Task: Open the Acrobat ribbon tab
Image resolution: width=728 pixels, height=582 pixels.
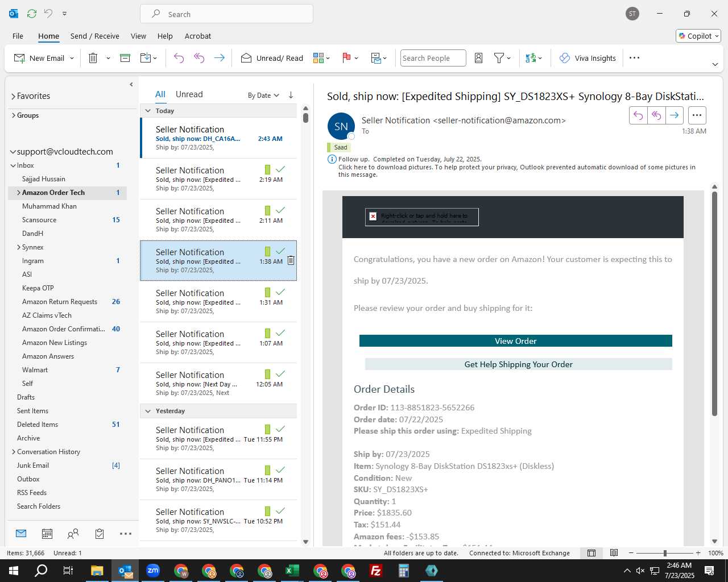Action: coord(198,36)
